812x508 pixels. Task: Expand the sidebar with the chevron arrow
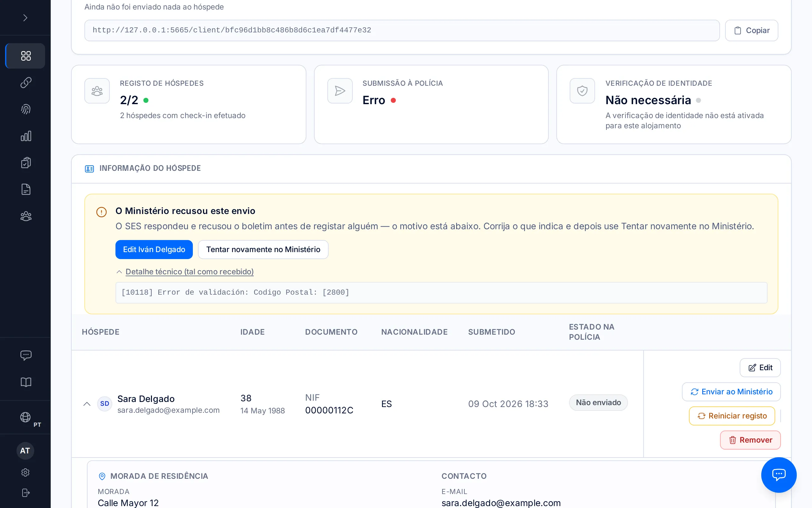click(25, 17)
